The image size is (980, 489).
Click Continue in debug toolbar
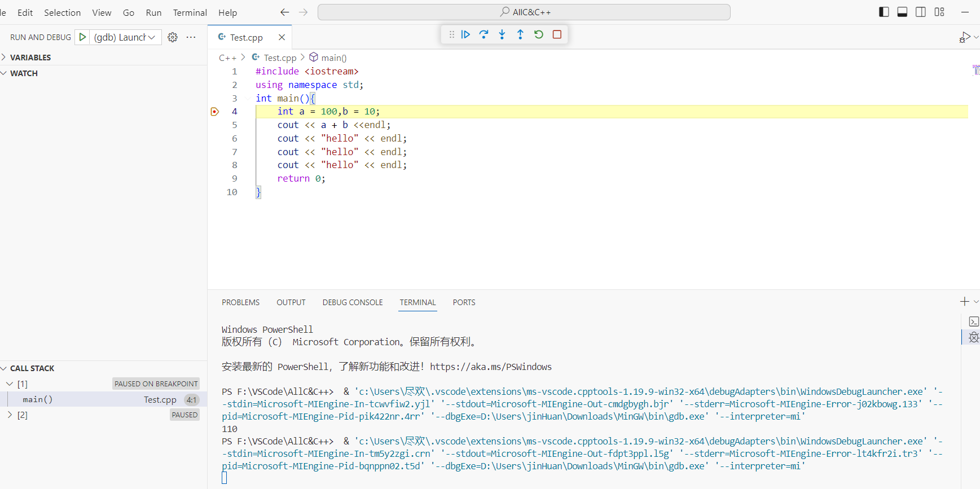coord(465,34)
